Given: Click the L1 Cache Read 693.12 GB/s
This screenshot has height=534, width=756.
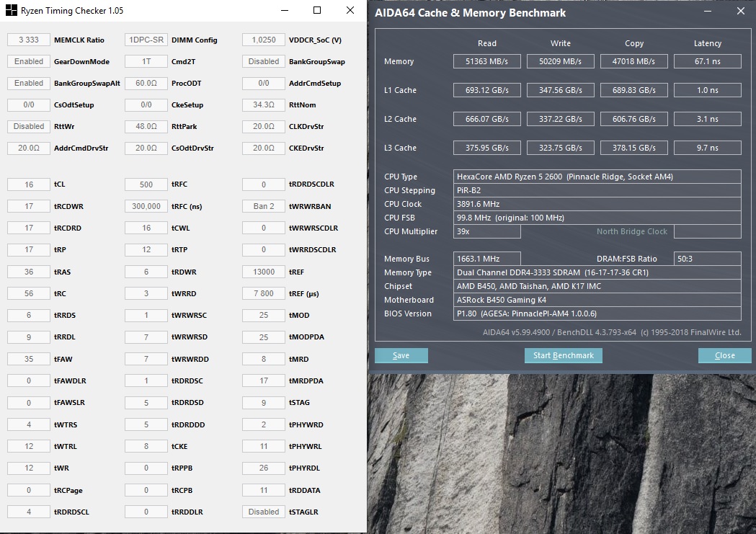Looking at the screenshot, I should [487, 90].
